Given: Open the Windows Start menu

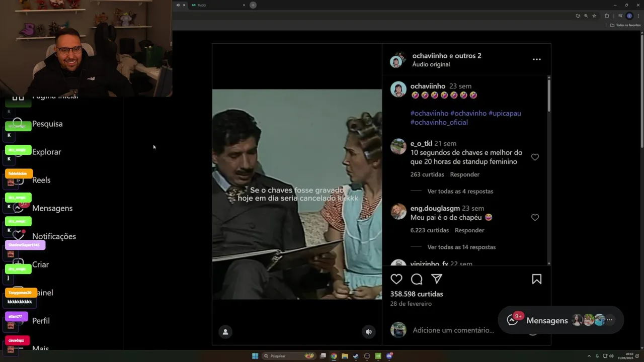Looking at the screenshot, I should point(255,356).
